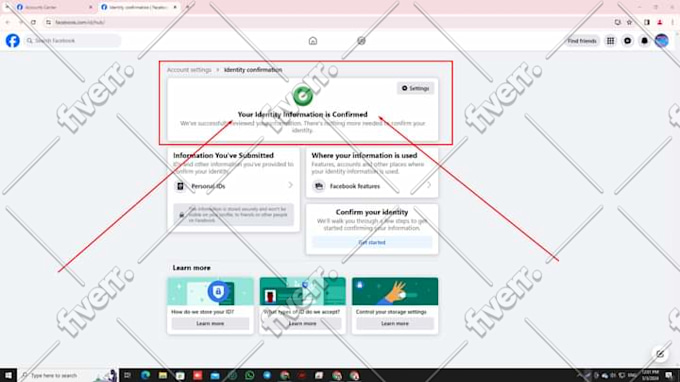This screenshot has width=680, height=382.
Task: Close the Accounts Center tab
Action: (91, 7)
